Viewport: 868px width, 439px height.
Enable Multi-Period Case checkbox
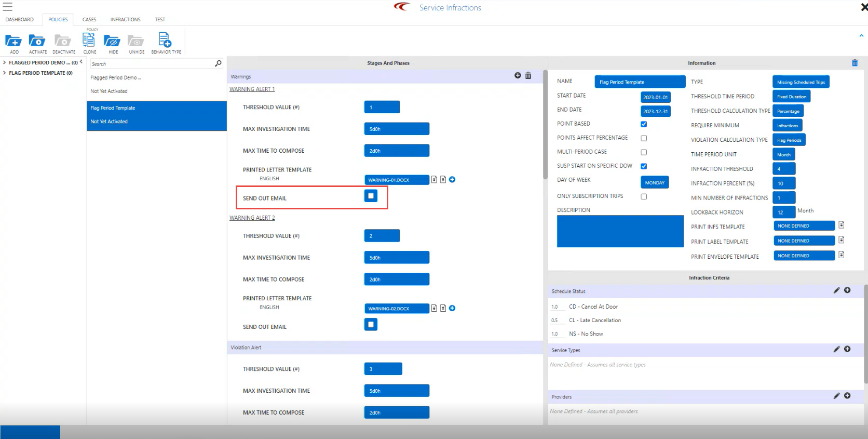pyautogui.click(x=644, y=152)
